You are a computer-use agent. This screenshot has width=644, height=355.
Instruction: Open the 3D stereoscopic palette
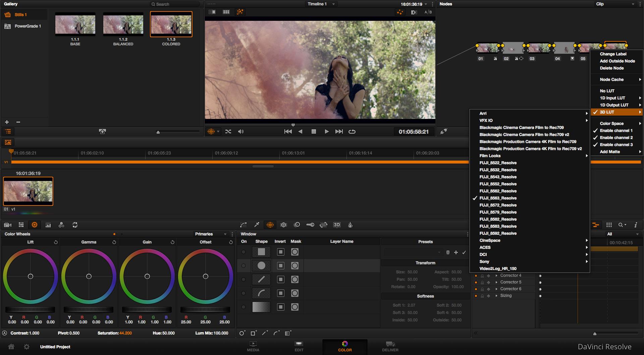[337, 225]
